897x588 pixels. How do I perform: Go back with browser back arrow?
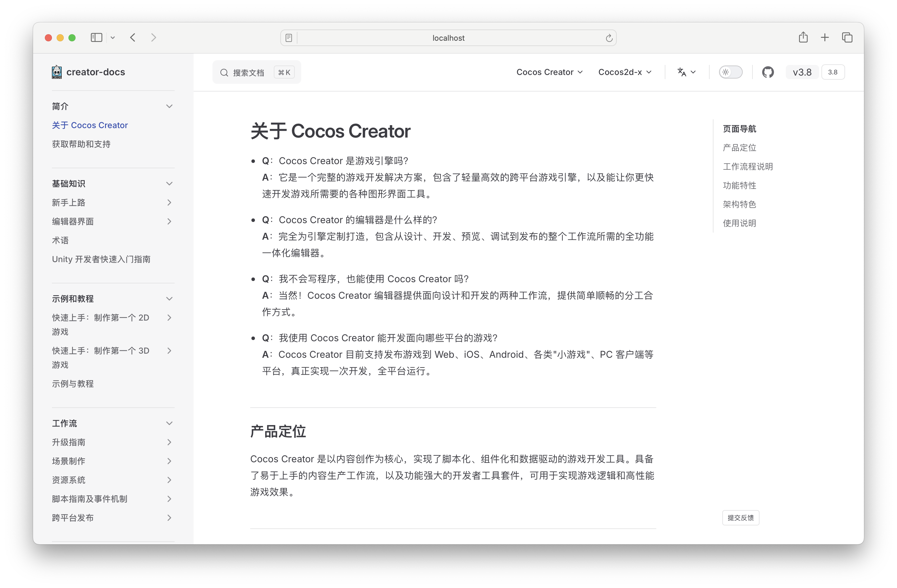coord(133,38)
